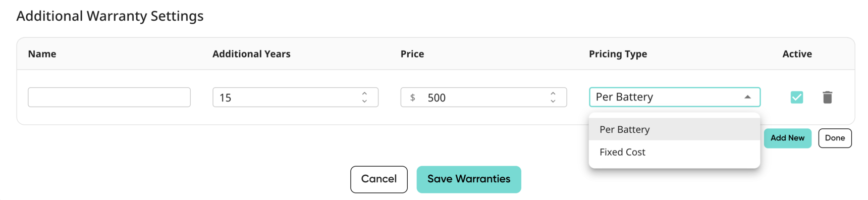This screenshot has width=868, height=200.
Task: Increase Additional Years with up arrow
Action: [x=364, y=93]
